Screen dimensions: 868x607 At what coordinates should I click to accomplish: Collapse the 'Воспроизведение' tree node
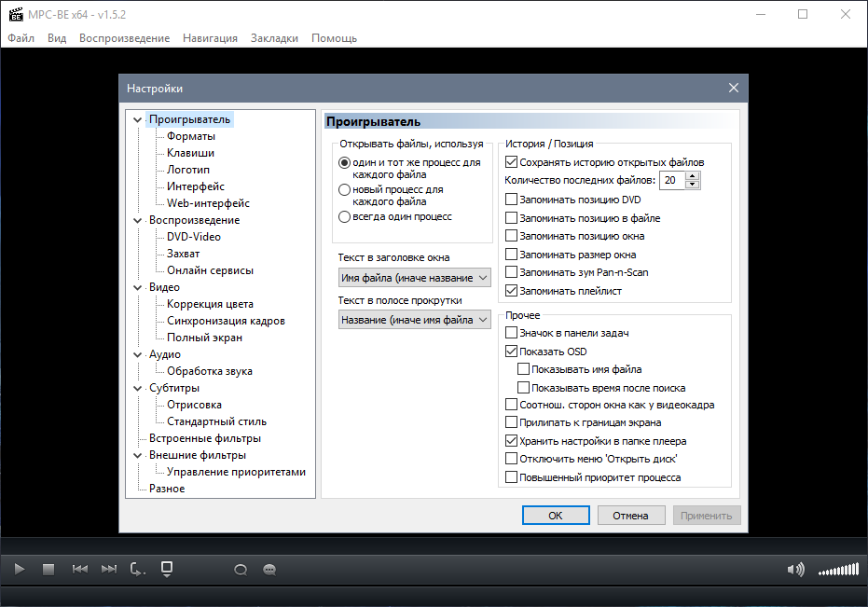[138, 221]
